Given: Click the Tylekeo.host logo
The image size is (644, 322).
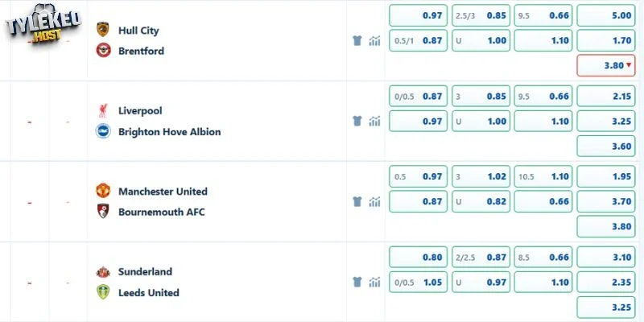Looking at the screenshot, I should [43, 24].
